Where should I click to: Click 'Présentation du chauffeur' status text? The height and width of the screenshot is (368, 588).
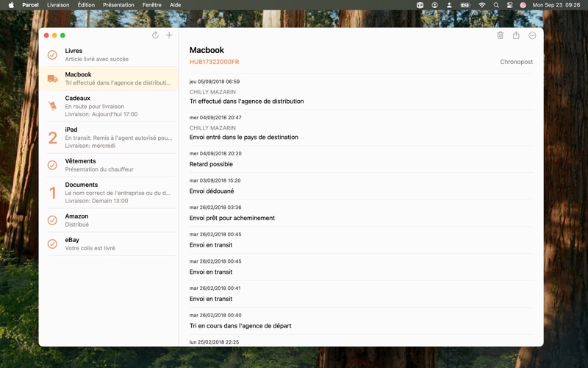pos(99,169)
